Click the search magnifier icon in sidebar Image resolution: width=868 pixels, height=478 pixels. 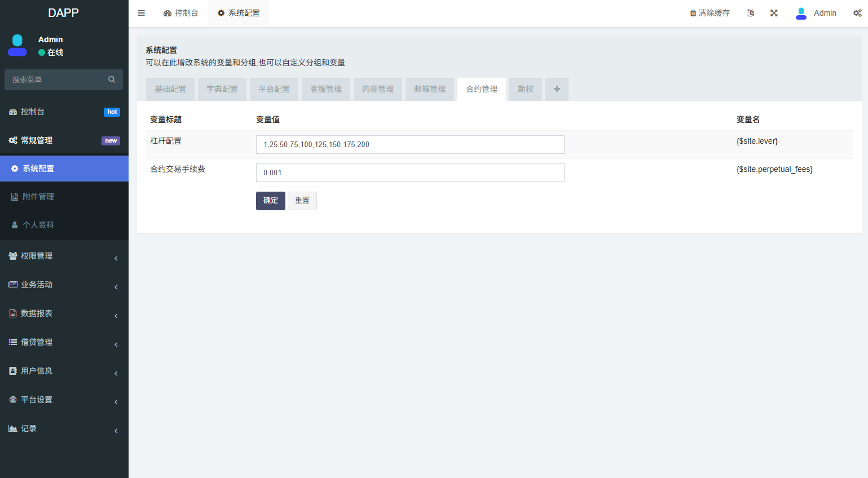tap(112, 79)
